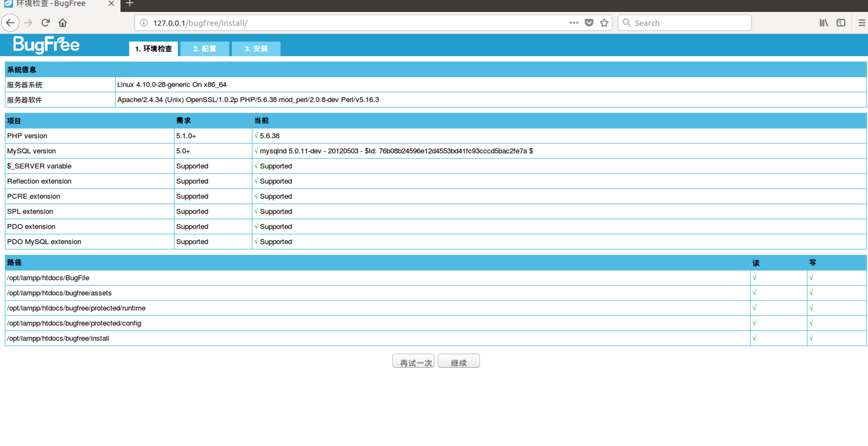Click the 5.1.0+ requirement value

pos(186,136)
